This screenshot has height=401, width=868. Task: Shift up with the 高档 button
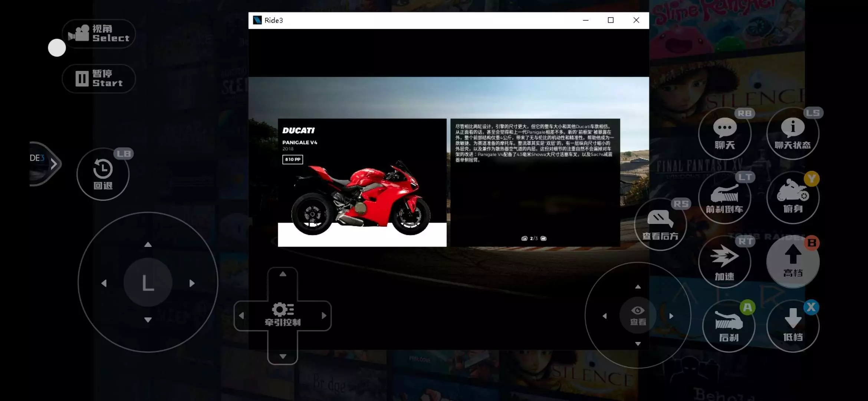793,261
